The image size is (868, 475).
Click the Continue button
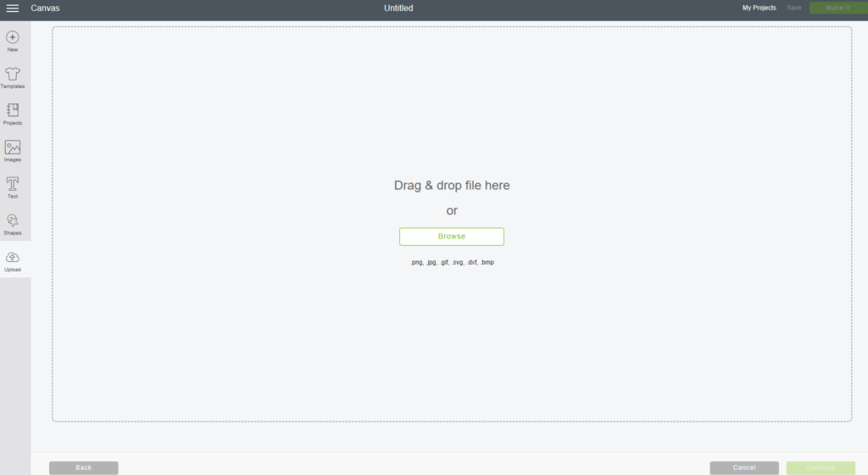821,468
